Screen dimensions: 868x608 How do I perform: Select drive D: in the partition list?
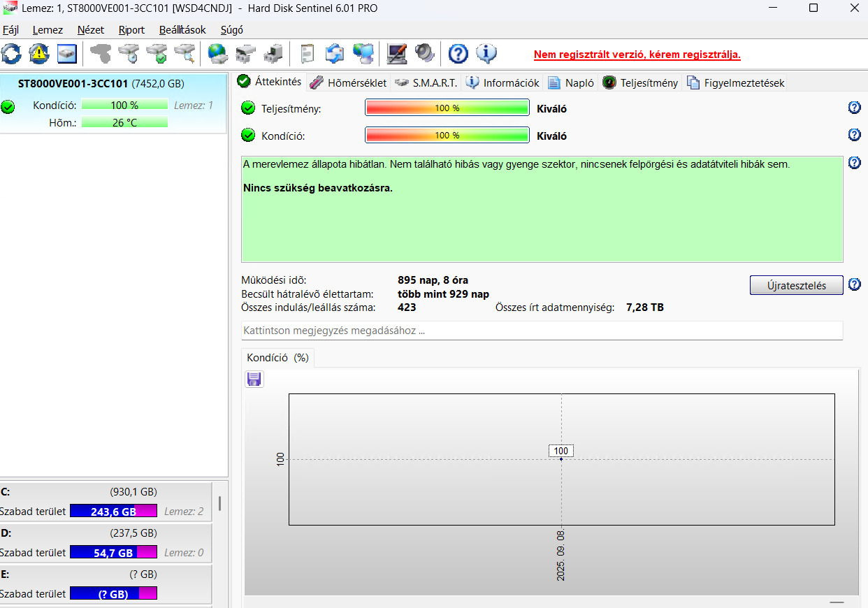click(106, 542)
